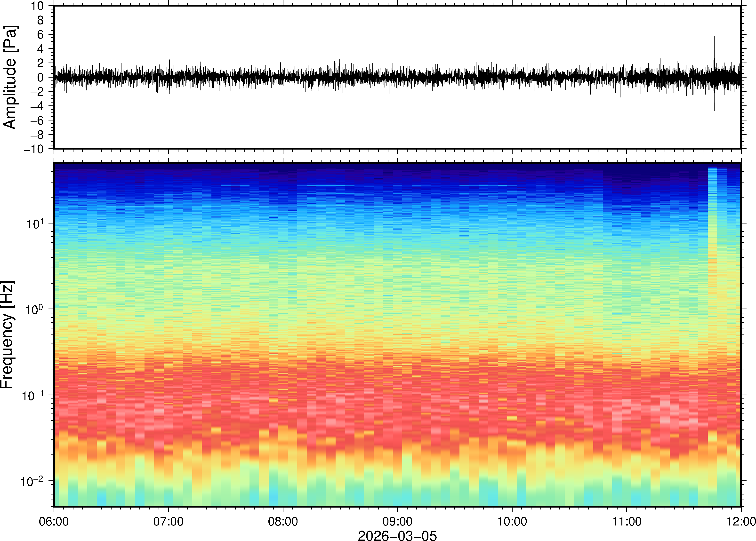Click the 11:00 time axis label
Screen dimensions: 756x541
(x=626, y=521)
